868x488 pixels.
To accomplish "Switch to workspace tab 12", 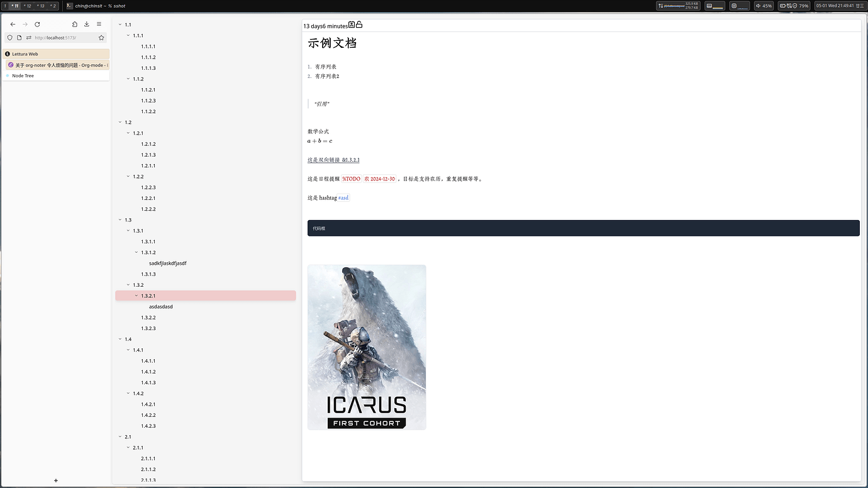I will point(28,6).
